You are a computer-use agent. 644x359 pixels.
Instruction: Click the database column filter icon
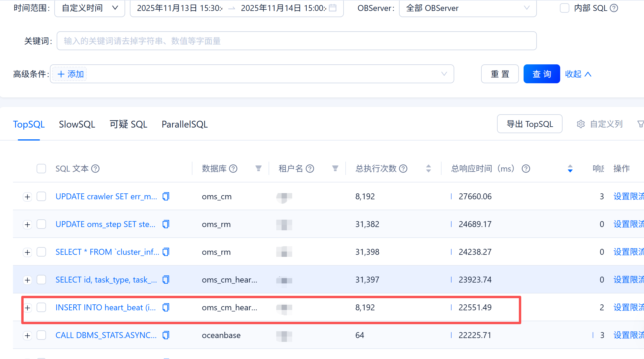point(258,169)
